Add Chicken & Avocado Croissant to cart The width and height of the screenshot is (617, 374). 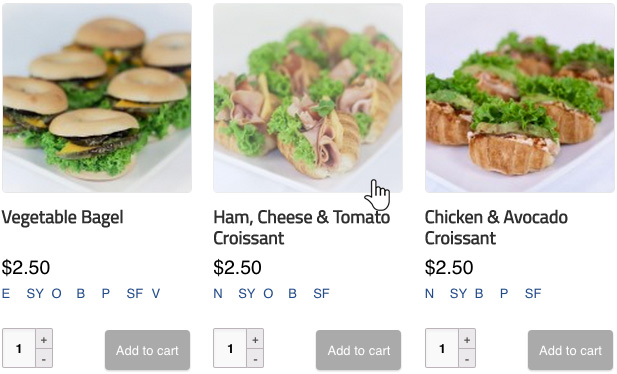[x=570, y=350]
